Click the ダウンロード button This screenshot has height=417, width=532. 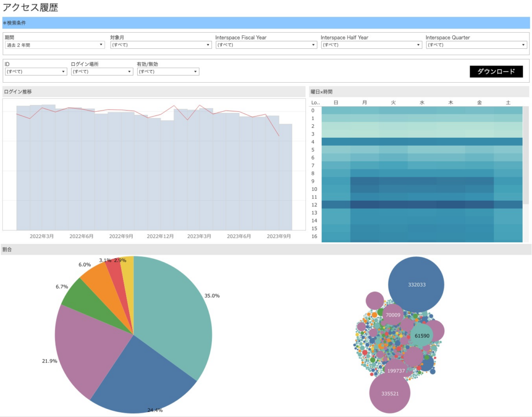point(496,71)
